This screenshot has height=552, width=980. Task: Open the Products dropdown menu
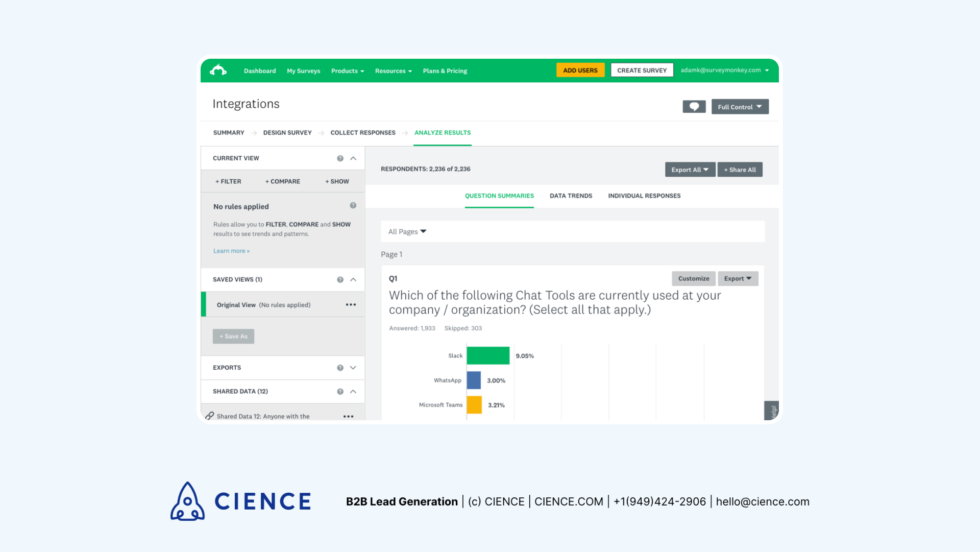point(347,70)
